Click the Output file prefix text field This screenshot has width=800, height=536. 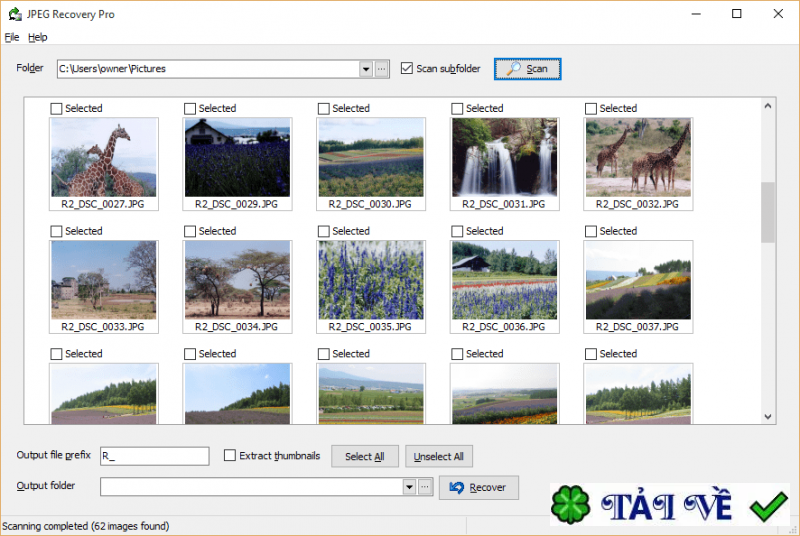pos(154,456)
